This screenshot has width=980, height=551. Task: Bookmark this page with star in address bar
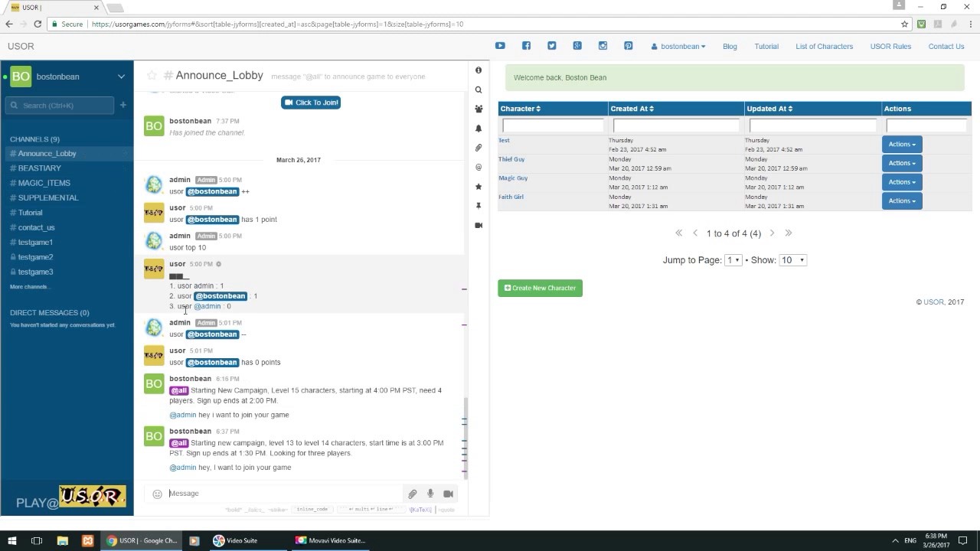904,24
